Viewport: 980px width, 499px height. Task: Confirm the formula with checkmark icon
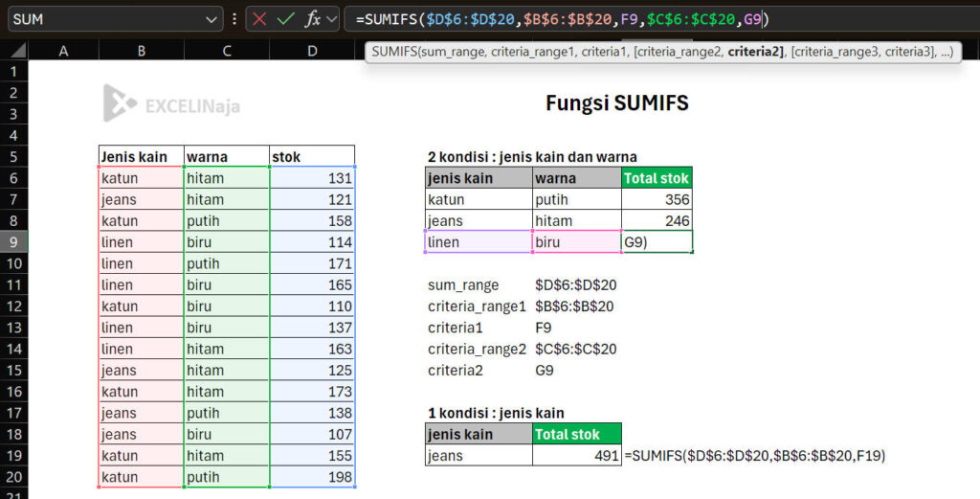click(x=285, y=19)
